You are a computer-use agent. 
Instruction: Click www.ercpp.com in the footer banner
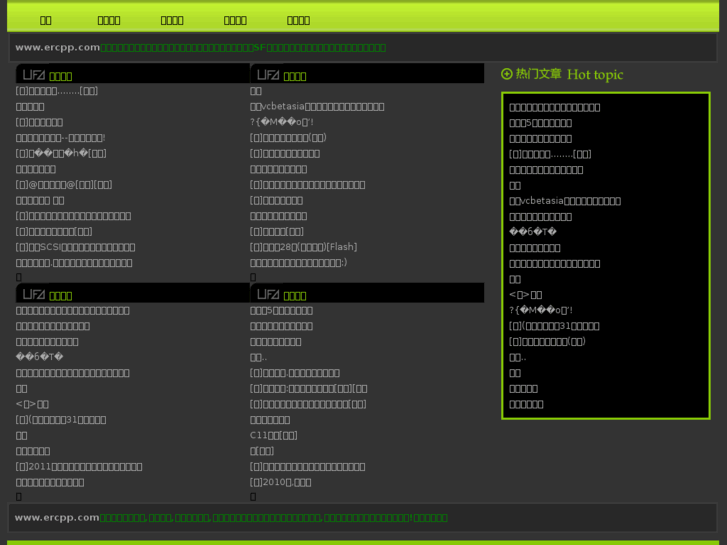click(58, 517)
